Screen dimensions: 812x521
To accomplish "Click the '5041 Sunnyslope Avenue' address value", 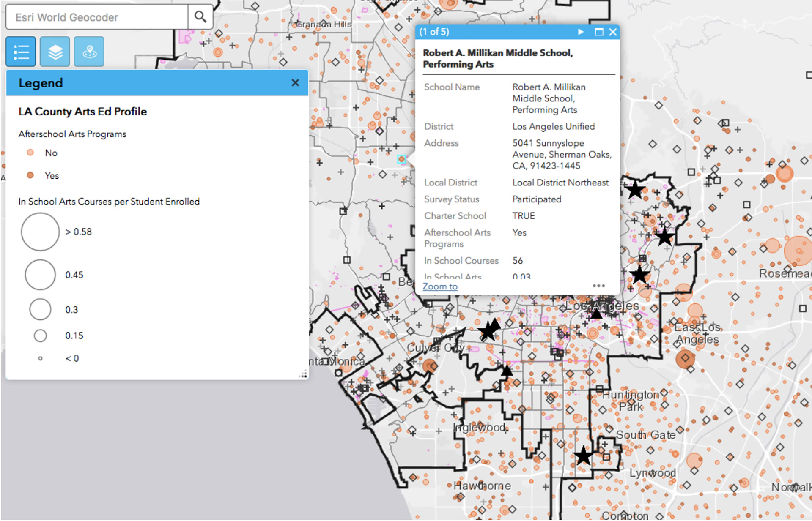I will pos(562,154).
